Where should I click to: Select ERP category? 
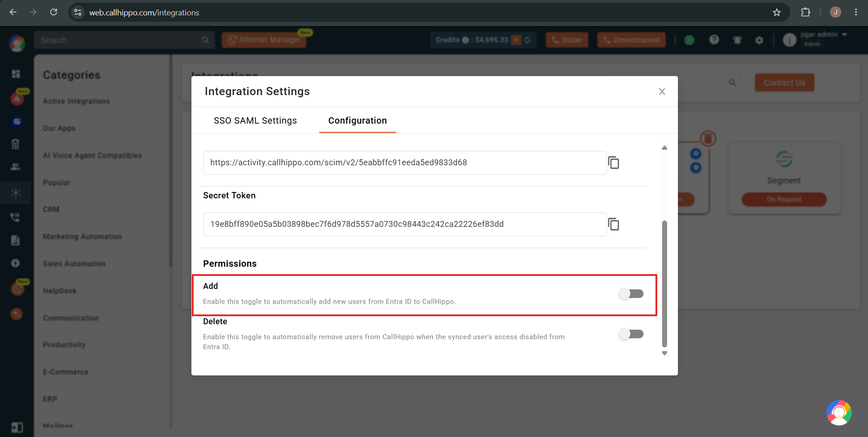(x=50, y=399)
